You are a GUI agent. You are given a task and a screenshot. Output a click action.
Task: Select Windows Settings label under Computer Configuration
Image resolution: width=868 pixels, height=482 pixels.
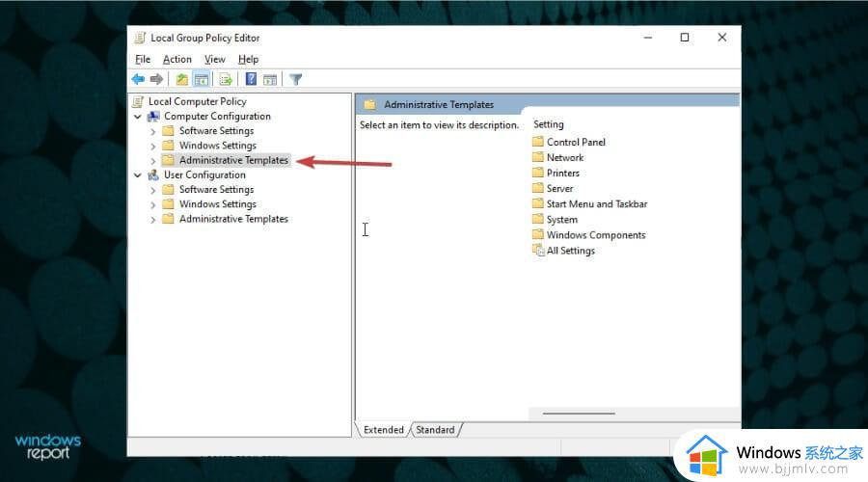[x=218, y=146]
